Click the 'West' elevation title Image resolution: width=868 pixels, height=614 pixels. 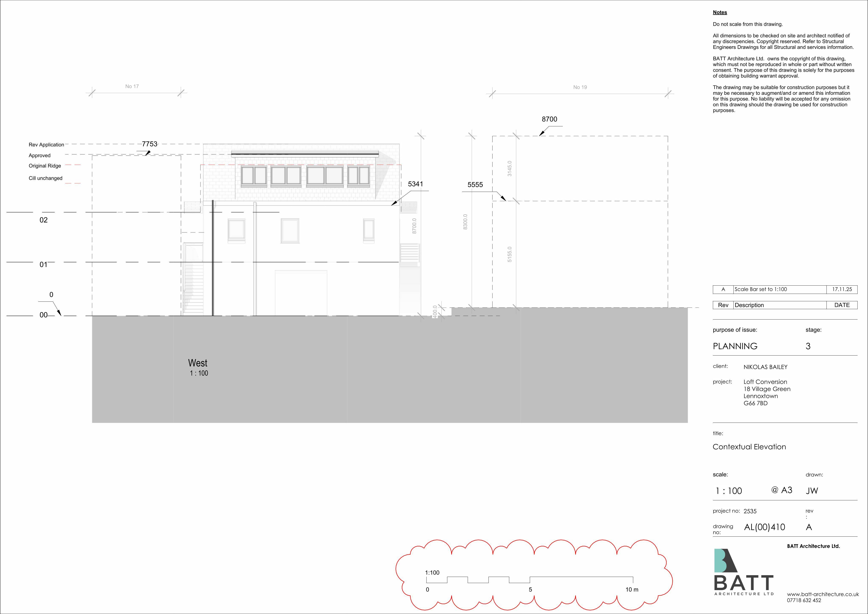198,363
